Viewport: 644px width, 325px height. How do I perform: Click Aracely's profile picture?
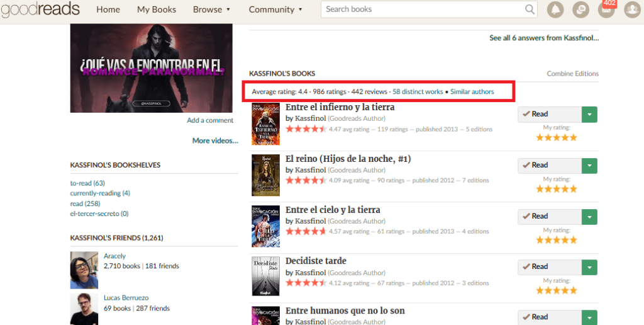click(84, 270)
